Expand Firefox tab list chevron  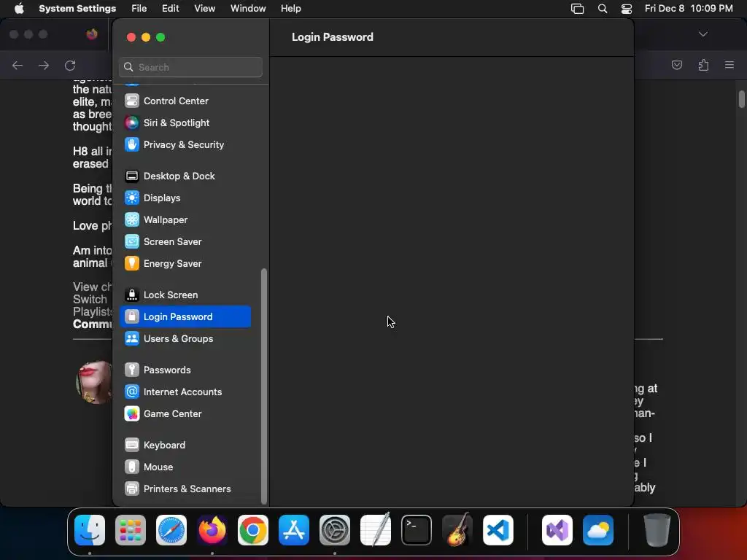point(703,34)
